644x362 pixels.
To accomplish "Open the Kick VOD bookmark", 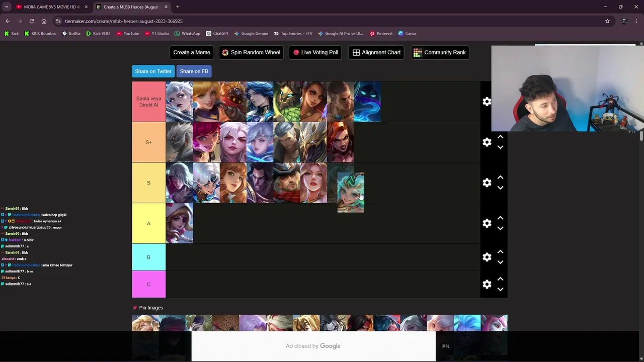I will click(98, 34).
